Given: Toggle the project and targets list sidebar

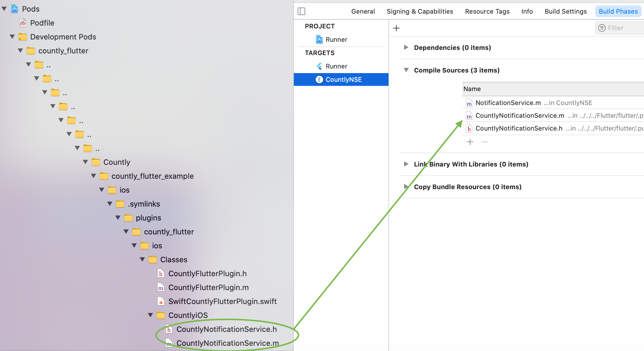Looking at the screenshot, I should [x=301, y=11].
